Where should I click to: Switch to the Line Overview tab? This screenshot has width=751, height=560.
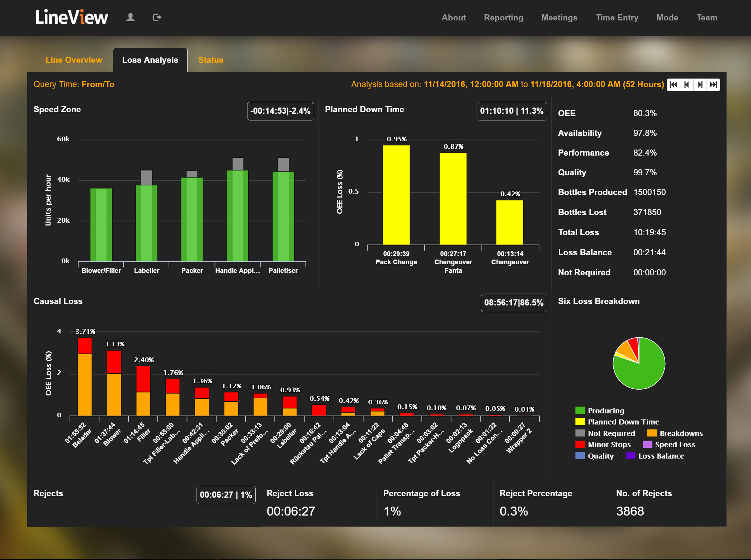click(x=74, y=60)
